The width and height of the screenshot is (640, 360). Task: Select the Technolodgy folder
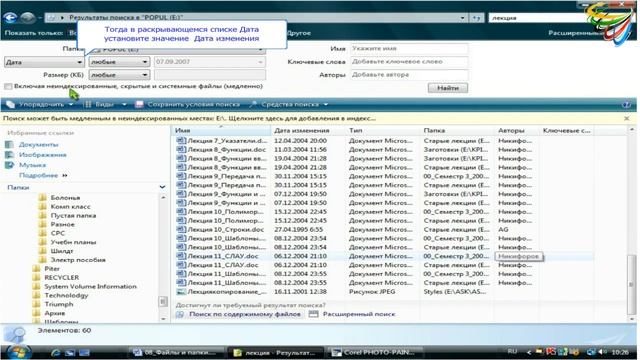pyautogui.click(x=66, y=295)
